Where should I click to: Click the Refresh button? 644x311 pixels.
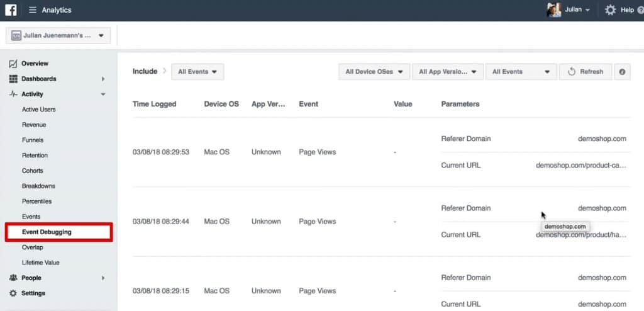586,72
